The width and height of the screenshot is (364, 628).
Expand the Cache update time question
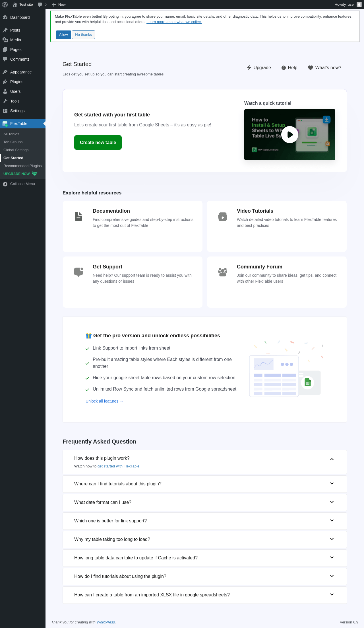(332, 558)
